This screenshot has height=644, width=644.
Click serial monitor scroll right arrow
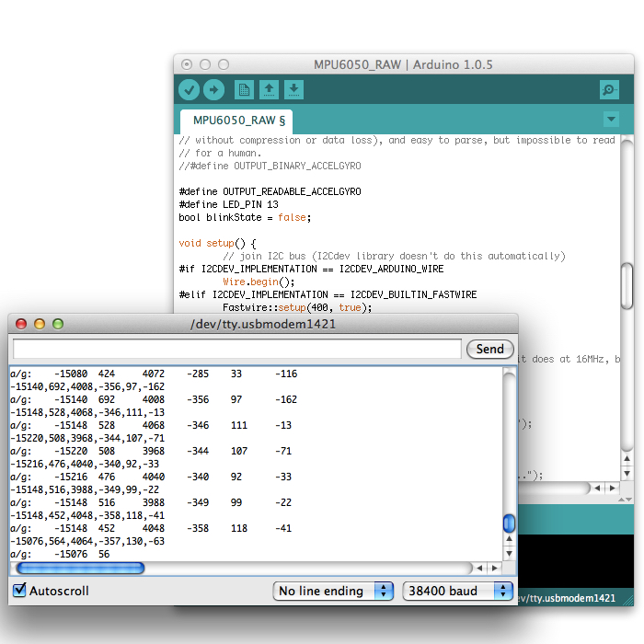[495, 568]
